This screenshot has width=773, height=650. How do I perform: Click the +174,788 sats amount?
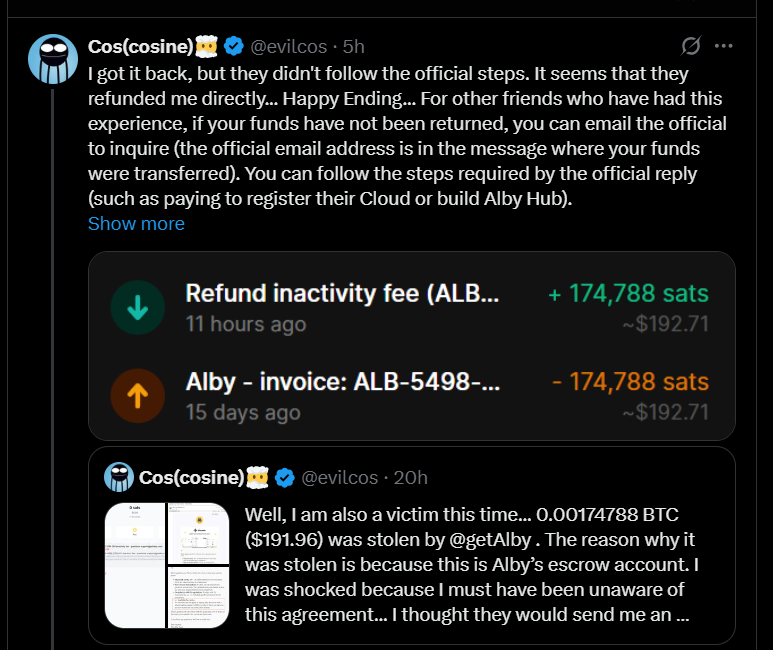tap(629, 293)
